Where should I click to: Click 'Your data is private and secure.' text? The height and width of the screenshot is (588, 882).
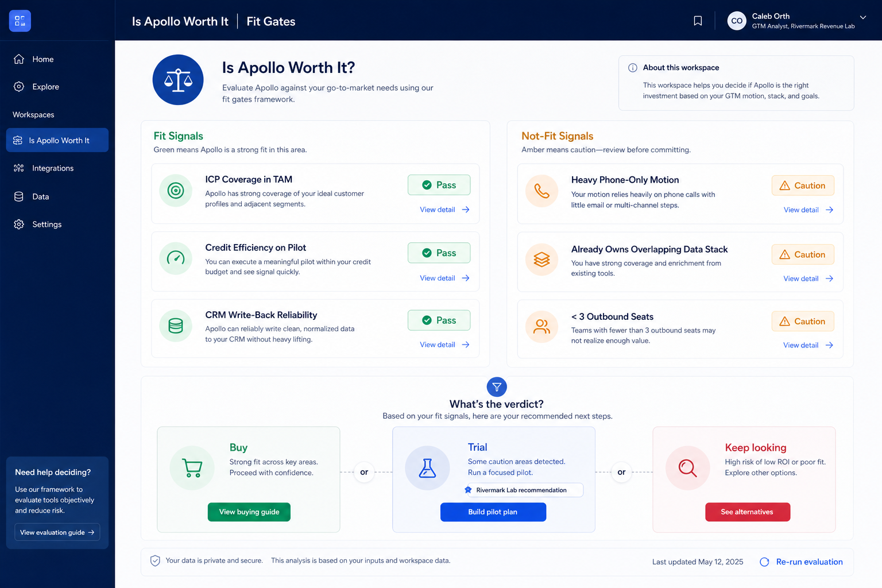tap(214, 560)
